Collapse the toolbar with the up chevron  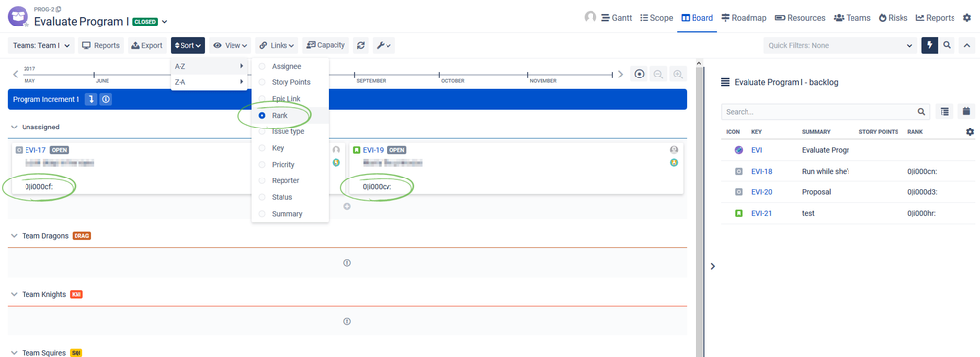click(967, 46)
